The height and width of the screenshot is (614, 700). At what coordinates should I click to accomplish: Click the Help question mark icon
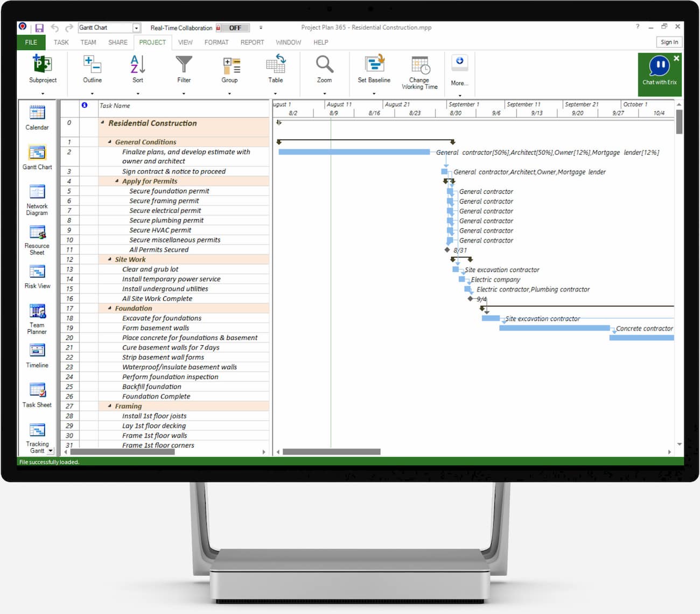(x=638, y=26)
